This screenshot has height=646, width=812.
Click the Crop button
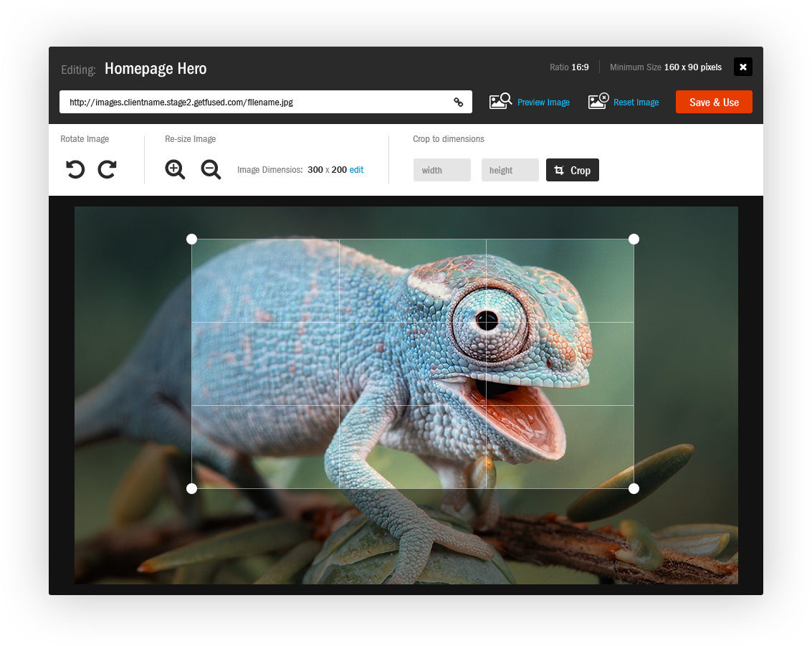click(572, 170)
